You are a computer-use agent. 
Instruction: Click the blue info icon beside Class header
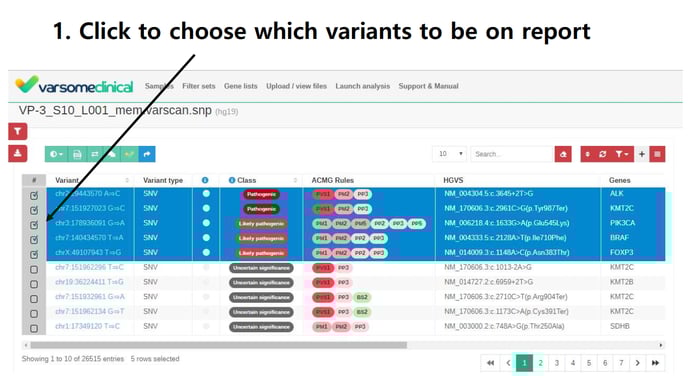coord(232,180)
